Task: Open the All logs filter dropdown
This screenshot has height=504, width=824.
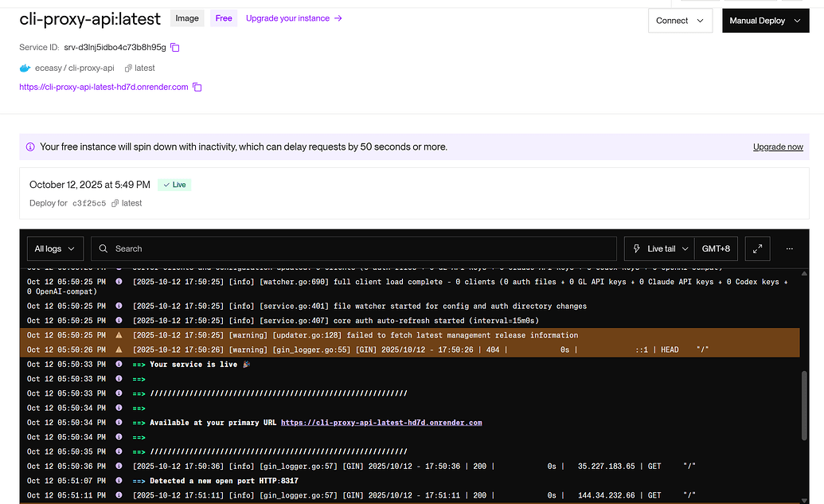Action: [55, 248]
